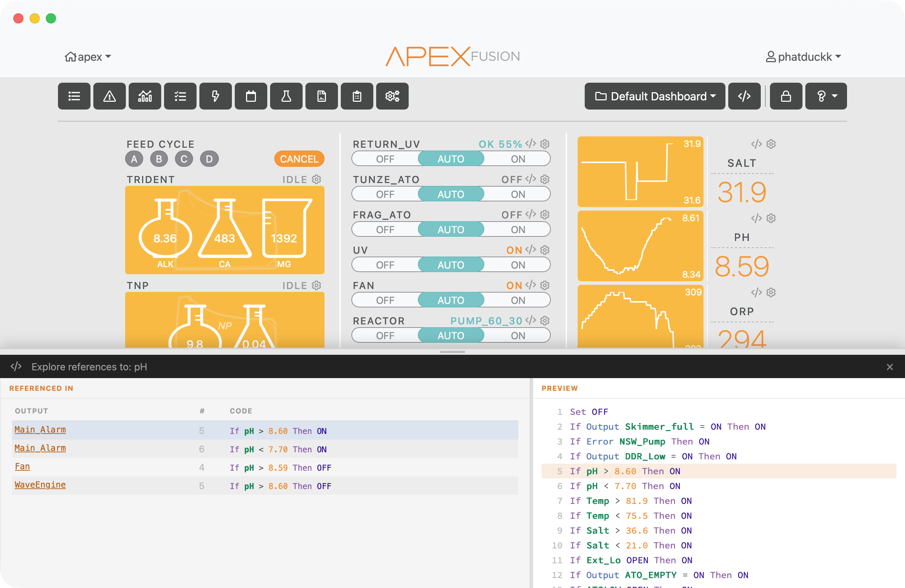
Task: Open Main_Alarm link in row 6
Action: 40,448
